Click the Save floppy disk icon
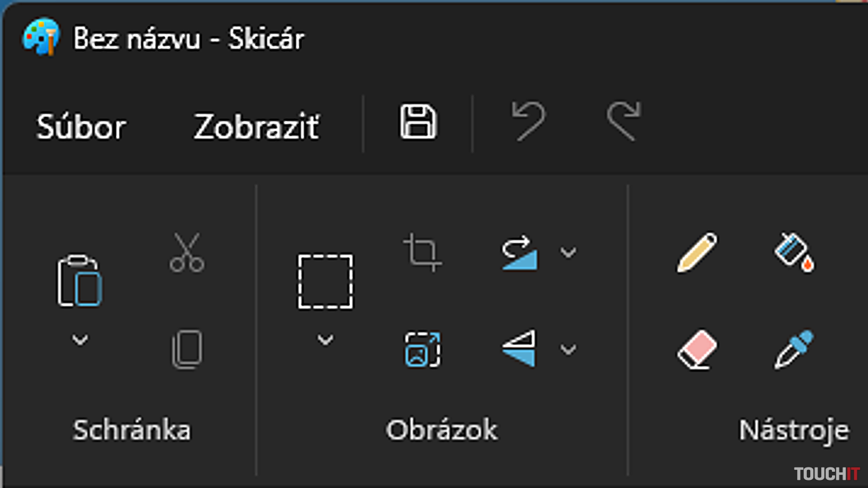868x488 pixels. (418, 122)
